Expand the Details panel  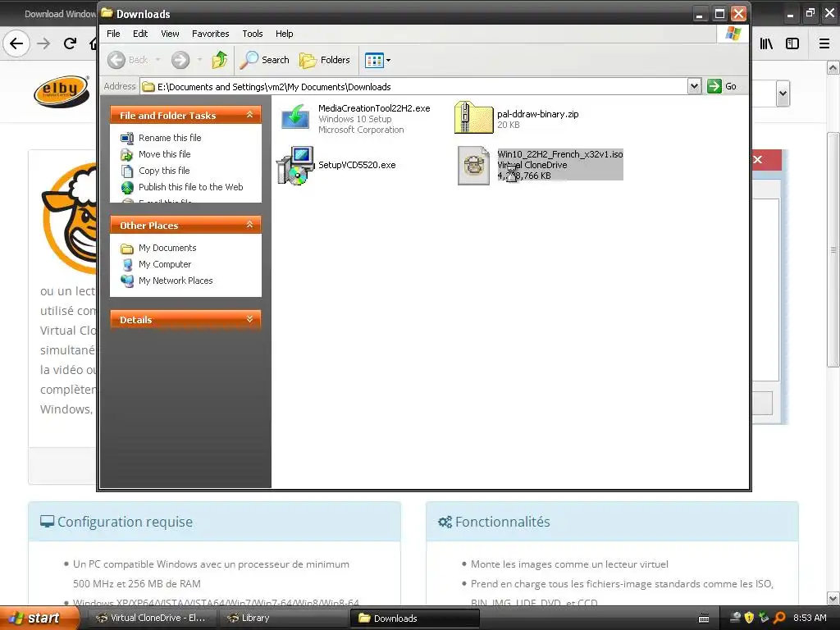[249, 319]
